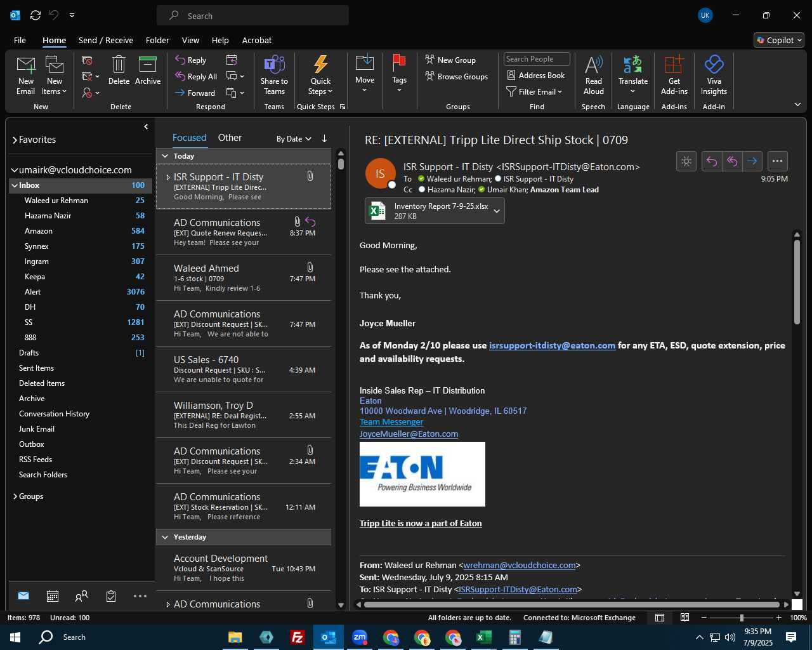This screenshot has height=650, width=812.
Task: Open the New Items dropdown
Action: click(x=55, y=76)
